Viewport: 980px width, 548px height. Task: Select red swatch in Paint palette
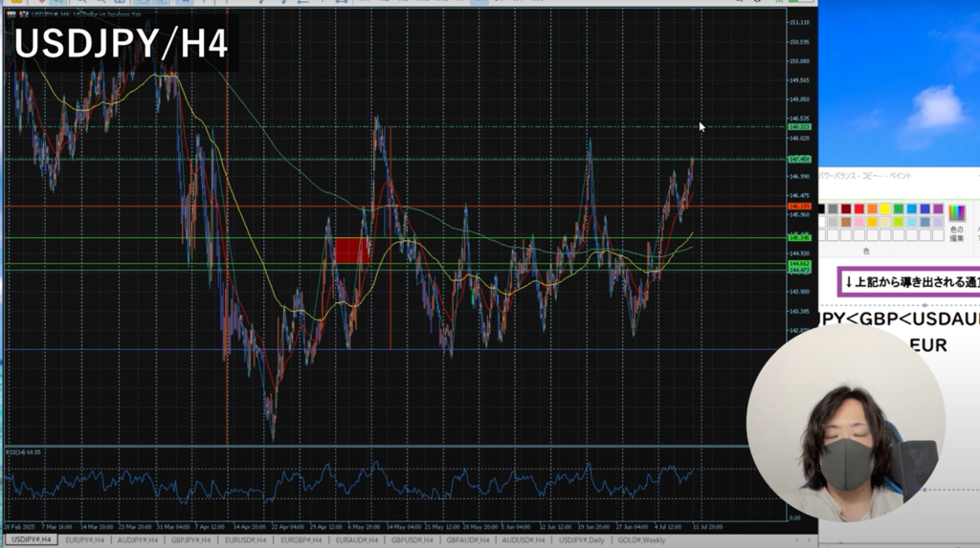(859, 208)
